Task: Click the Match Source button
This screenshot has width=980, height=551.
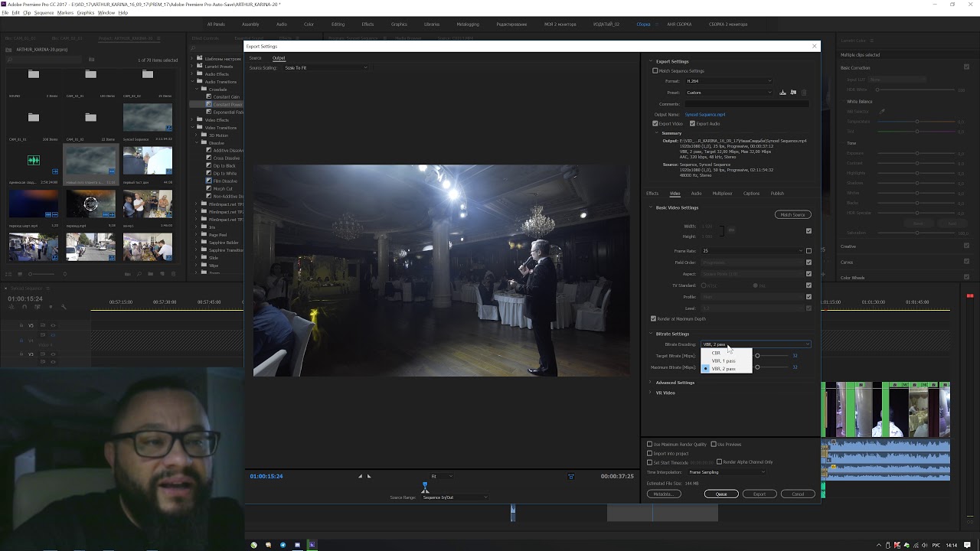Action: (x=792, y=215)
